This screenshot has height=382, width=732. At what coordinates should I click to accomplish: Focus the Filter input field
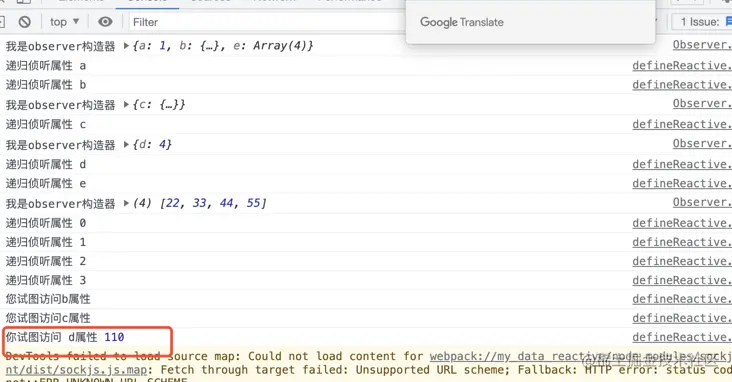click(x=266, y=22)
